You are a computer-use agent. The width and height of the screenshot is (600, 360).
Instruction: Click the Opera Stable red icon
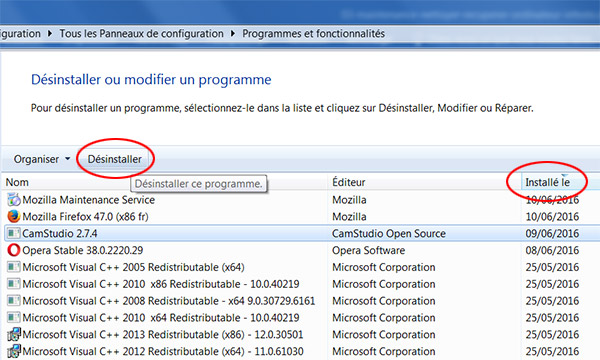point(14,250)
